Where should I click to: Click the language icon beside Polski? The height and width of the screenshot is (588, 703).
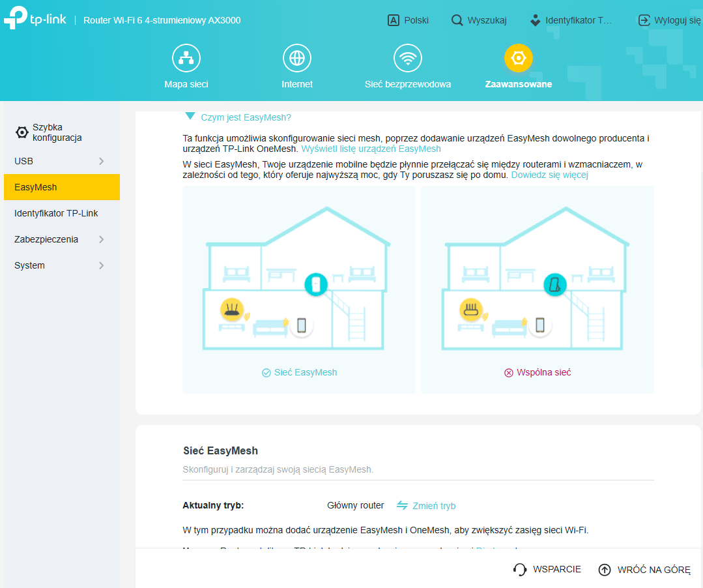(393, 20)
